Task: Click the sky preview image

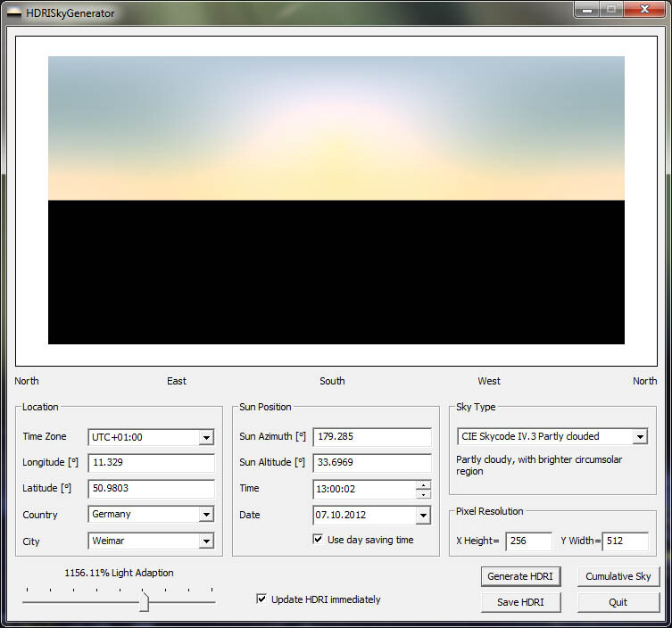Action: (x=336, y=200)
